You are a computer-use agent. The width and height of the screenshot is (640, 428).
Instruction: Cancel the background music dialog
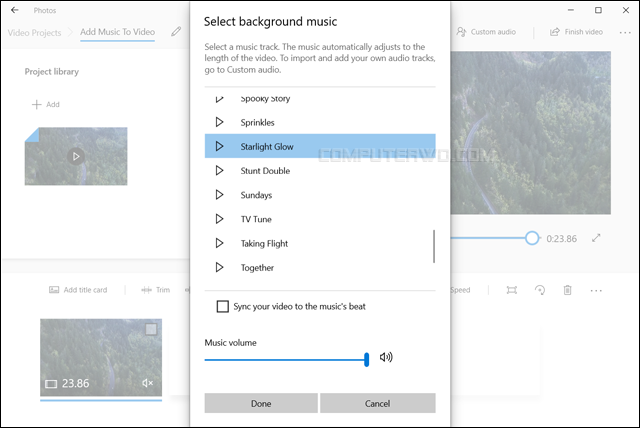coord(377,403)
